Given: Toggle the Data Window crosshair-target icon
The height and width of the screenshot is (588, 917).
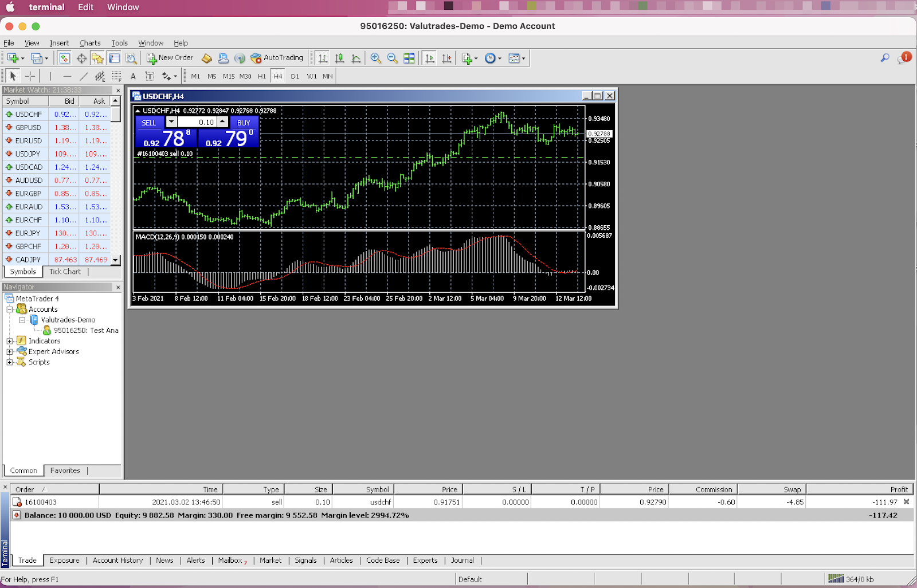Looking at the screenshot, I should (81, 58).
